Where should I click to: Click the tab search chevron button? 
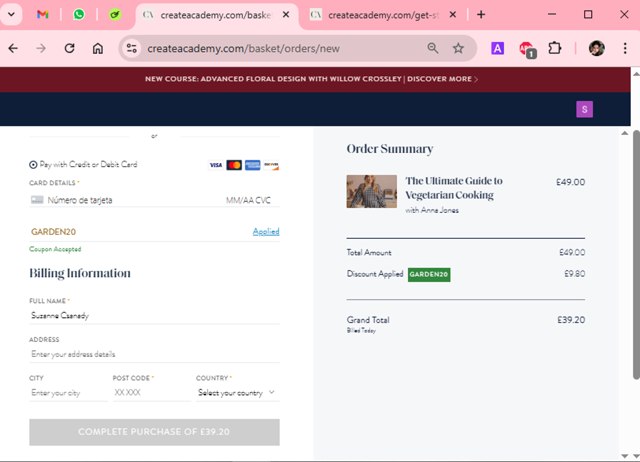pyautogui.click(x=11, y=15)
